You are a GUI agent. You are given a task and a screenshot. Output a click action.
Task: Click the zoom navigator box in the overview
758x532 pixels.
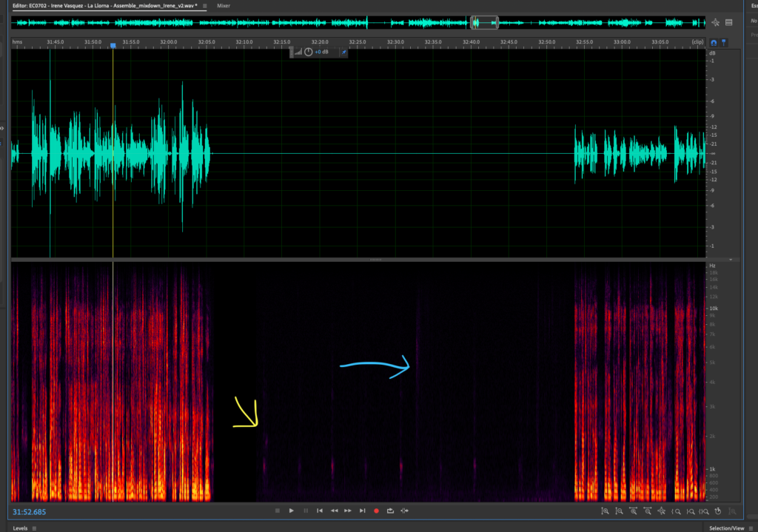pyautogui.click(x=484, y=22)
